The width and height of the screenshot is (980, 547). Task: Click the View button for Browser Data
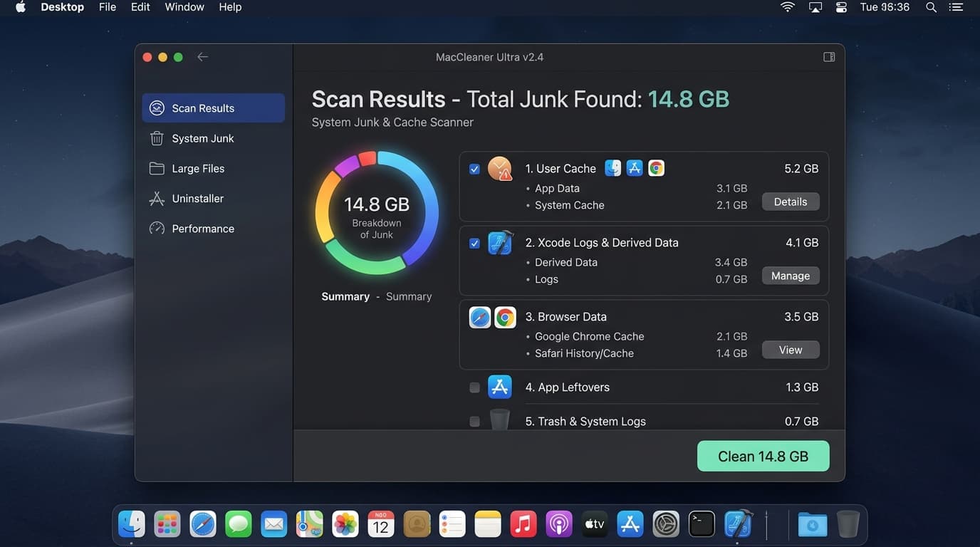point(791,350)
